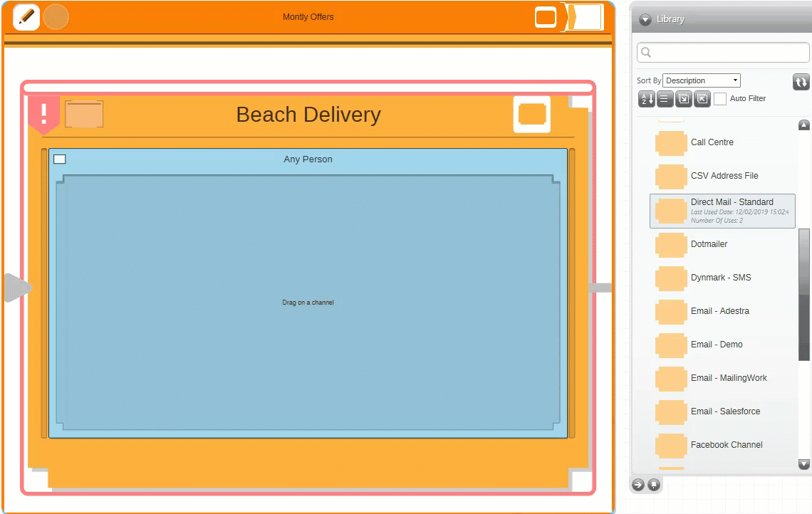
Task: Click the Email - Salesforce label
Action: [x=726, y=411]
